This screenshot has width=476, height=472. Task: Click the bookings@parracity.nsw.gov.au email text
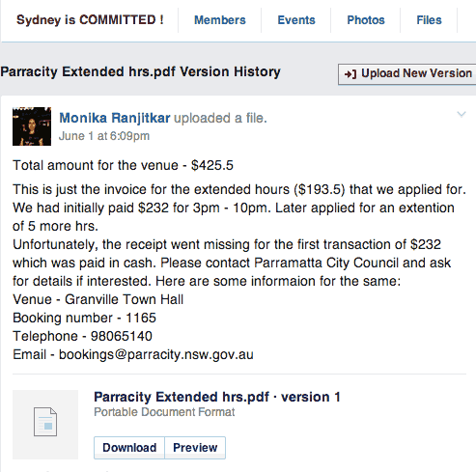coord(156,354)
